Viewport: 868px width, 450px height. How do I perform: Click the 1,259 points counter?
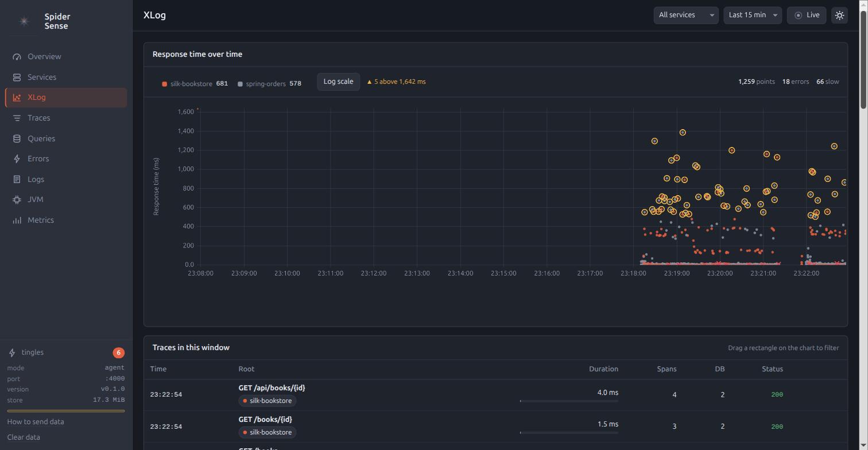point(756,82)
